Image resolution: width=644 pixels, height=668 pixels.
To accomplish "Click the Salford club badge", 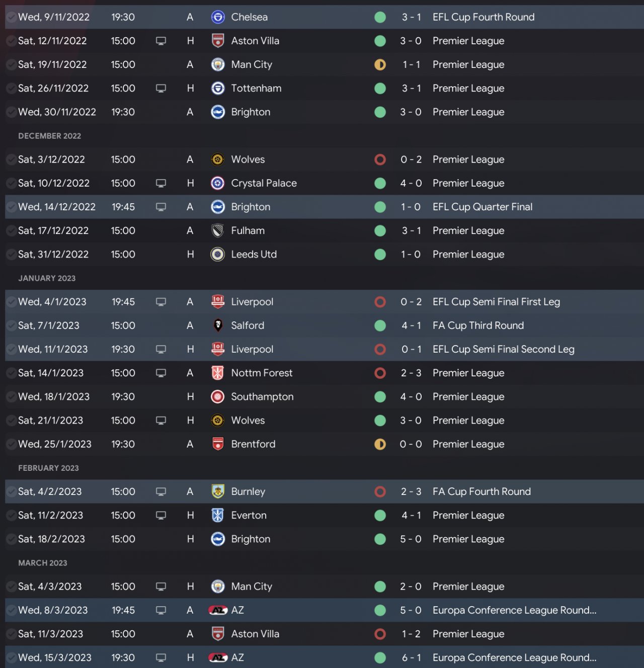I will click(217, 325).
